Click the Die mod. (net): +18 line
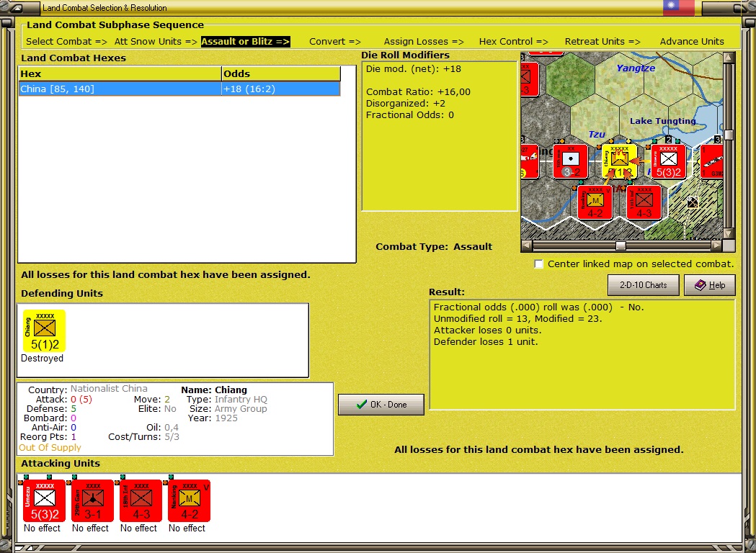 point(413,69)
